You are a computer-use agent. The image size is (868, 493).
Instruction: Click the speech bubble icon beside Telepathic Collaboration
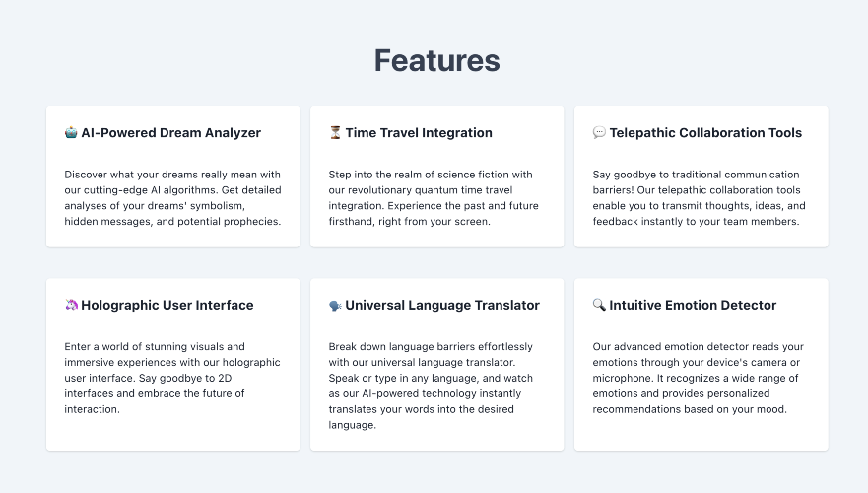[599, 133]
